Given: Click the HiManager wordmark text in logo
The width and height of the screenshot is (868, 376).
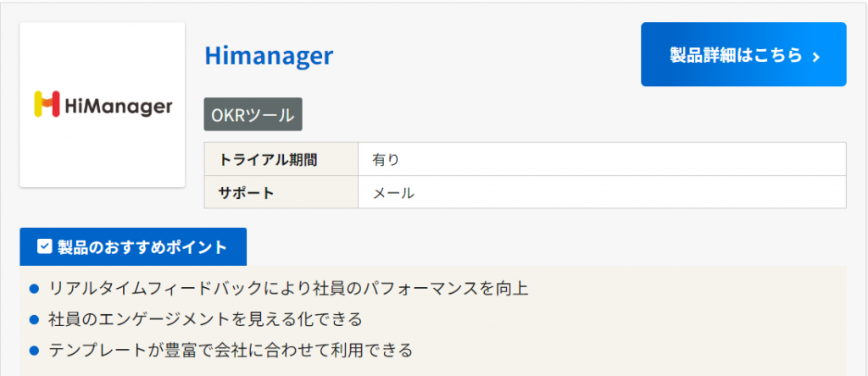Looking at the screenshot, I should click(118, 105).
